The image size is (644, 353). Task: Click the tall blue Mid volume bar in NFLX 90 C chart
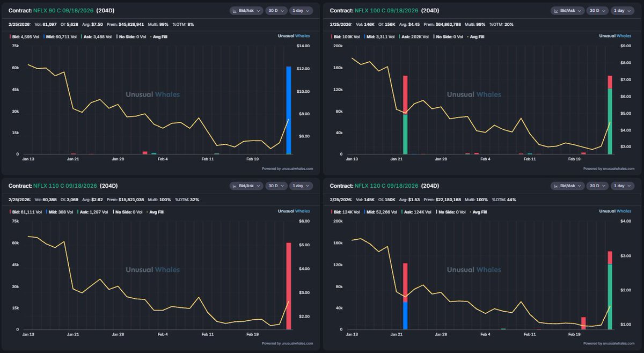click(289, 111)
